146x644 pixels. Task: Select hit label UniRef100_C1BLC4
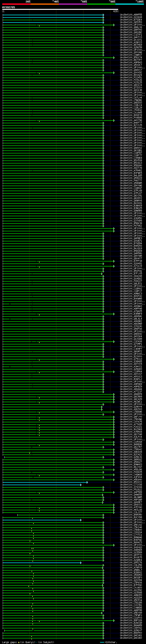click(x=131, y=105)
